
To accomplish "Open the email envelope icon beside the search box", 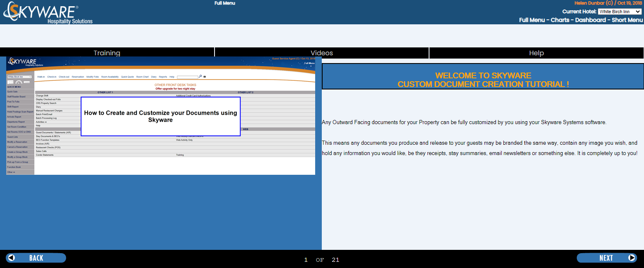I will point(205,76).
